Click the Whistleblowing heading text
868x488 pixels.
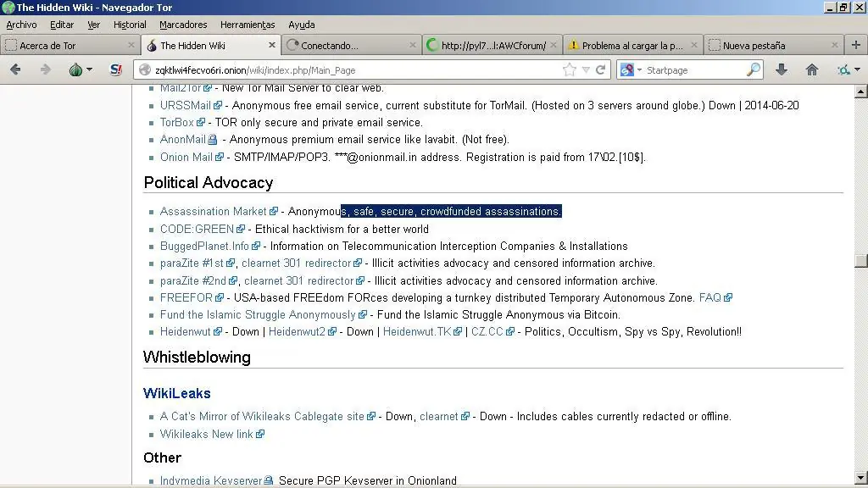tap(197, 358)
